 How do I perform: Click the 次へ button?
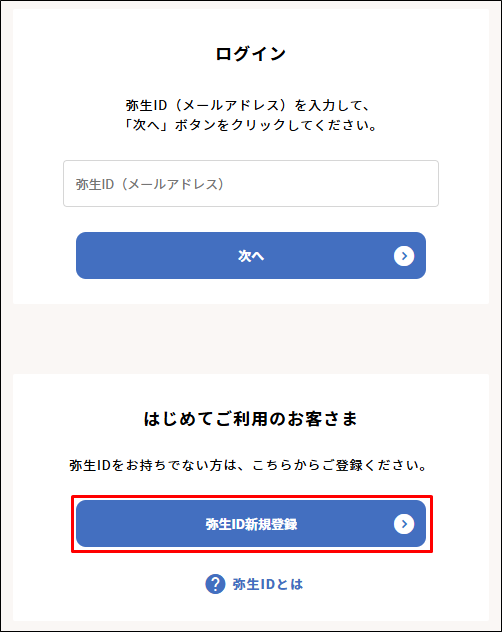pyautogui.click(x=251, y=256)
